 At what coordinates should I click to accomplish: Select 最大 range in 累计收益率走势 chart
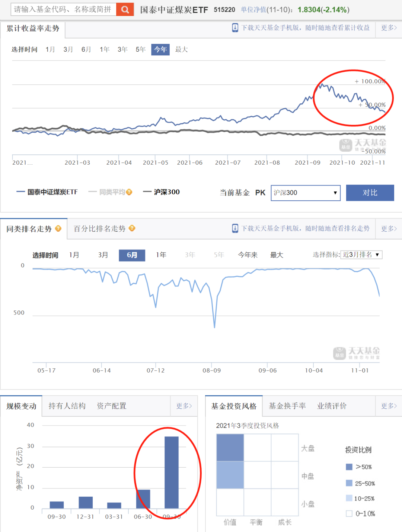coord(182,49)
